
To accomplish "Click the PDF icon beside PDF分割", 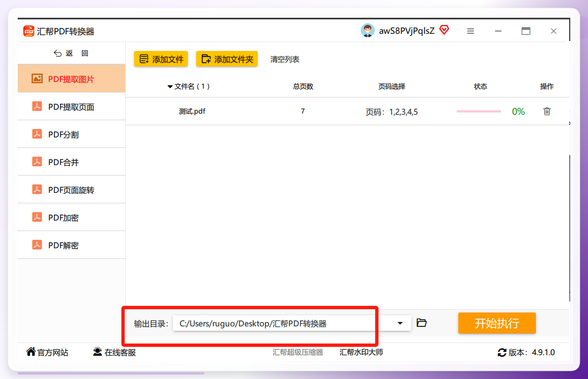I will coord(37,134).
